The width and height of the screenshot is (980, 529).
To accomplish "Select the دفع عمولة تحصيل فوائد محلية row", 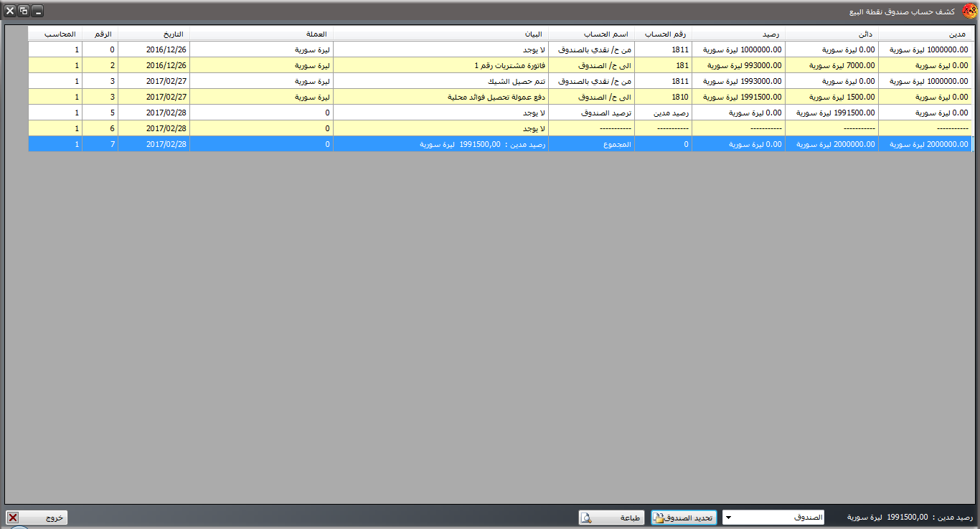I will pos(440,97).
